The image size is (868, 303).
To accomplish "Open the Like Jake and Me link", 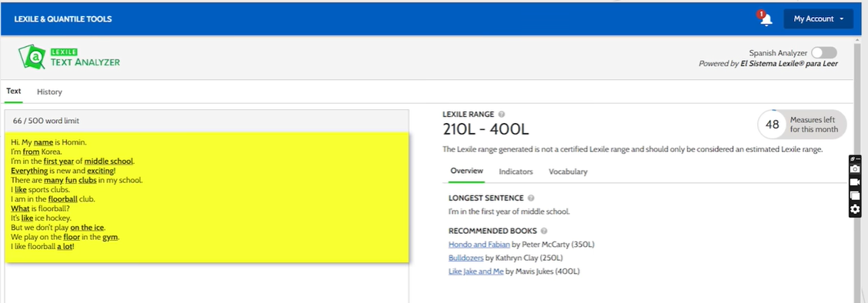I will tap(476, 271).
